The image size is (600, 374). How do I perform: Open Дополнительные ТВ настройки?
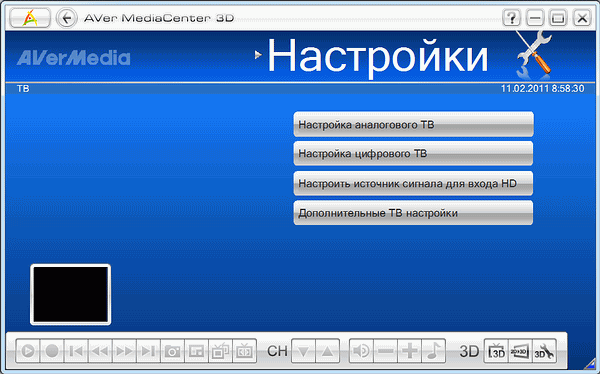coord(413,213)
